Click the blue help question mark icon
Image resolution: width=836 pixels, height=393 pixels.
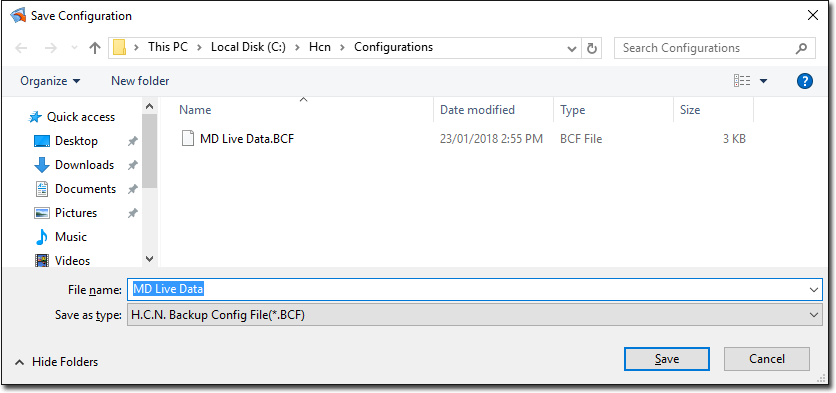coord(805,81)
